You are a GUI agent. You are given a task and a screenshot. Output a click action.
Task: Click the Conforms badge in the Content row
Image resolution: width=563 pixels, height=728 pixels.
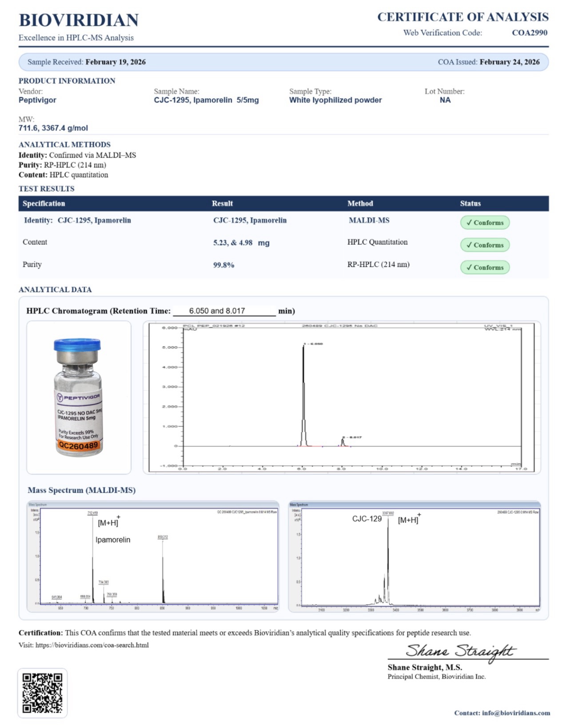pyautogui.click(x=484, y=245)
